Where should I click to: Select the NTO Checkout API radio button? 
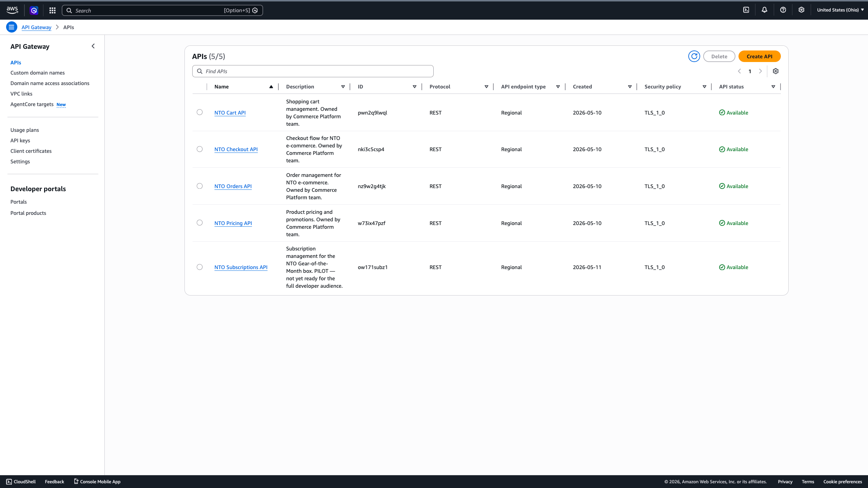click(x=200, y=149)
